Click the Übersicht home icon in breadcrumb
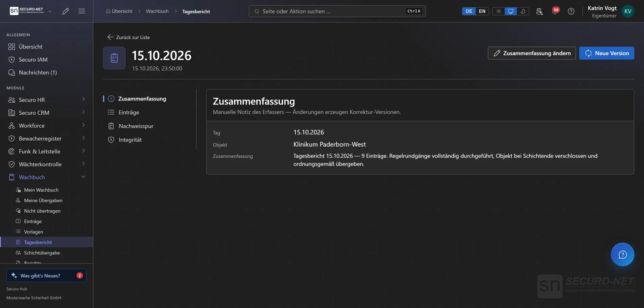Screen dimensions: 644x308 pos(108,11)
